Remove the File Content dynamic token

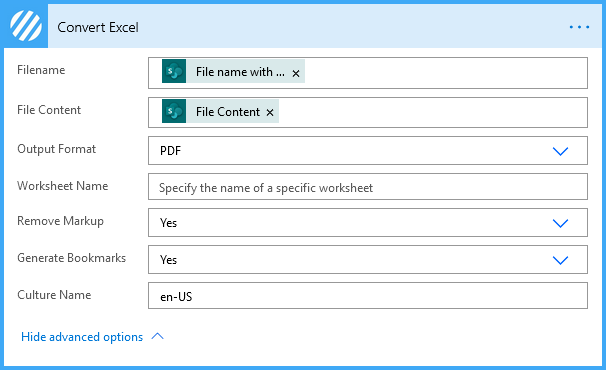(270, 113)
